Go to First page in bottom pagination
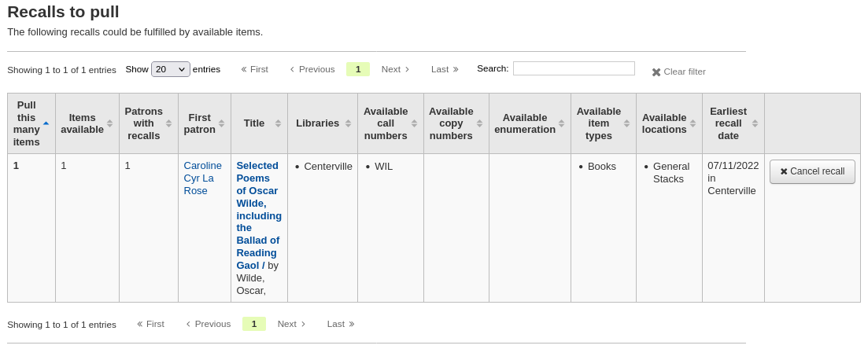Screen dimensions: 868x349 point(150,324)
